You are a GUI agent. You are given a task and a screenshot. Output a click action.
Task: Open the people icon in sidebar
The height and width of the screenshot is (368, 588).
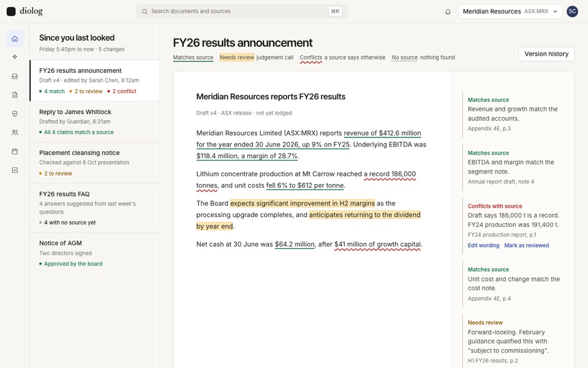click(15, 132)
